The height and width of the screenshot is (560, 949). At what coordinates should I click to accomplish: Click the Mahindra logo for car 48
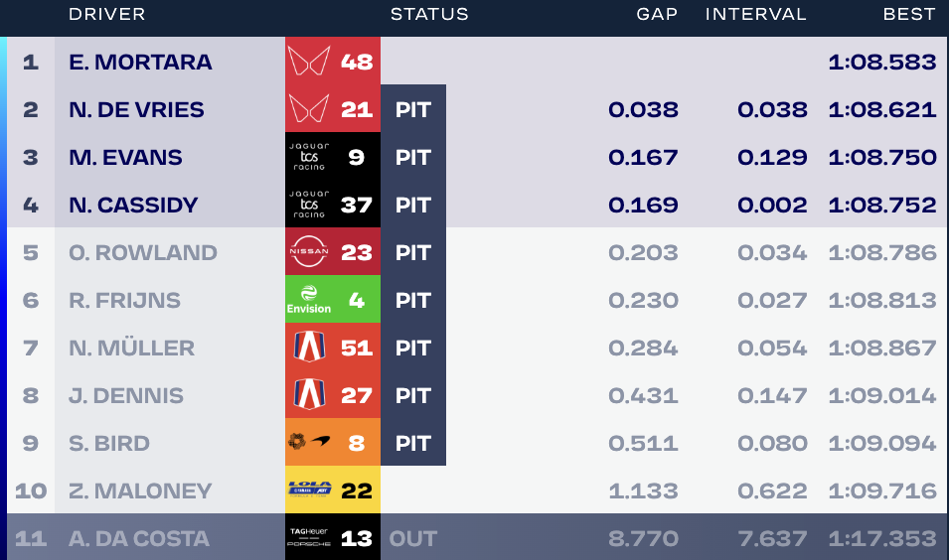pos(309,62)
